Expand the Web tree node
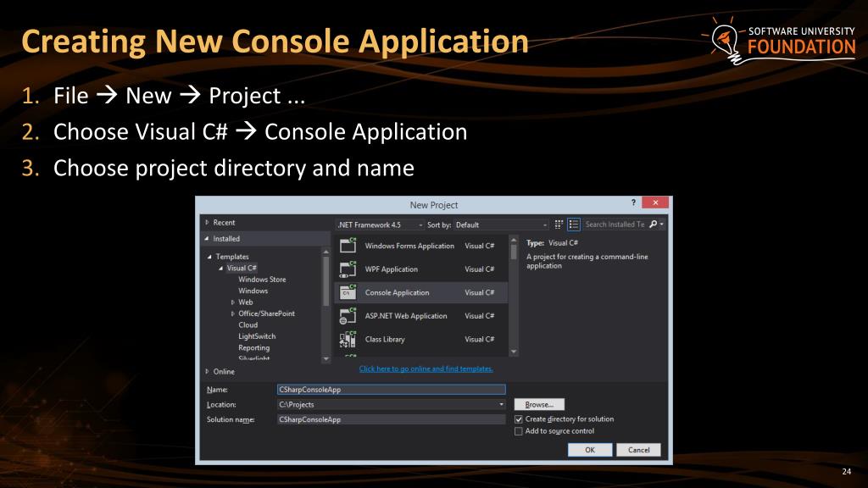 [232, 302]
